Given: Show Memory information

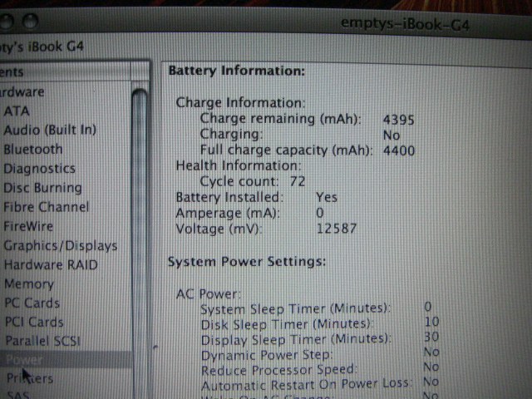Looking at the screenshot, I should [x=29, y=284].
